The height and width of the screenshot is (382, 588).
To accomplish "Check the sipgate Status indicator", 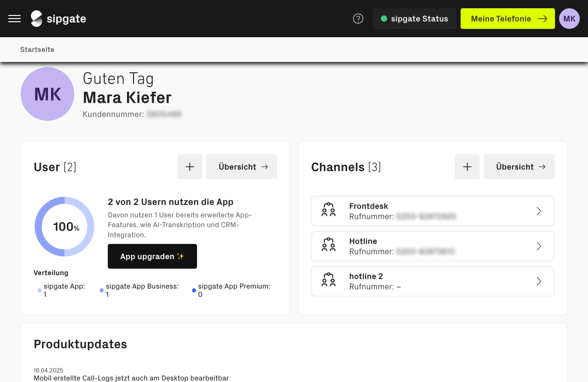I will (x=414, y=19).
